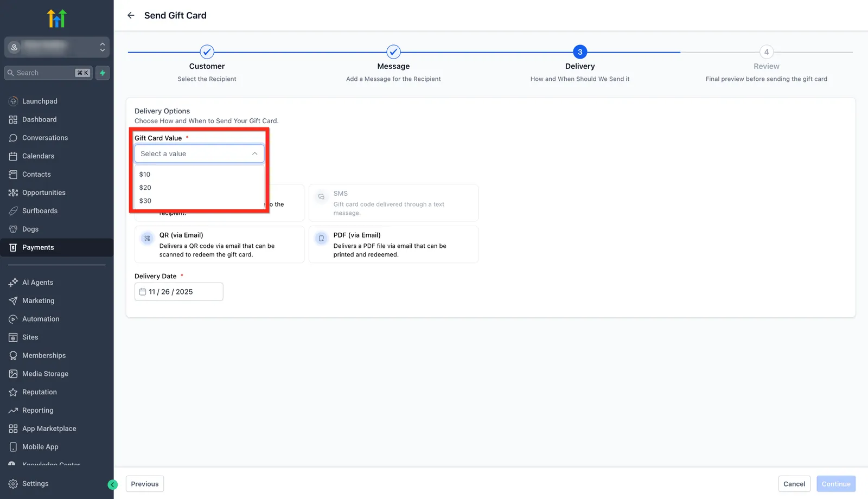Click the AI Agents sparkle icon
Screen dimensions: 868x499
coord(13,283)
